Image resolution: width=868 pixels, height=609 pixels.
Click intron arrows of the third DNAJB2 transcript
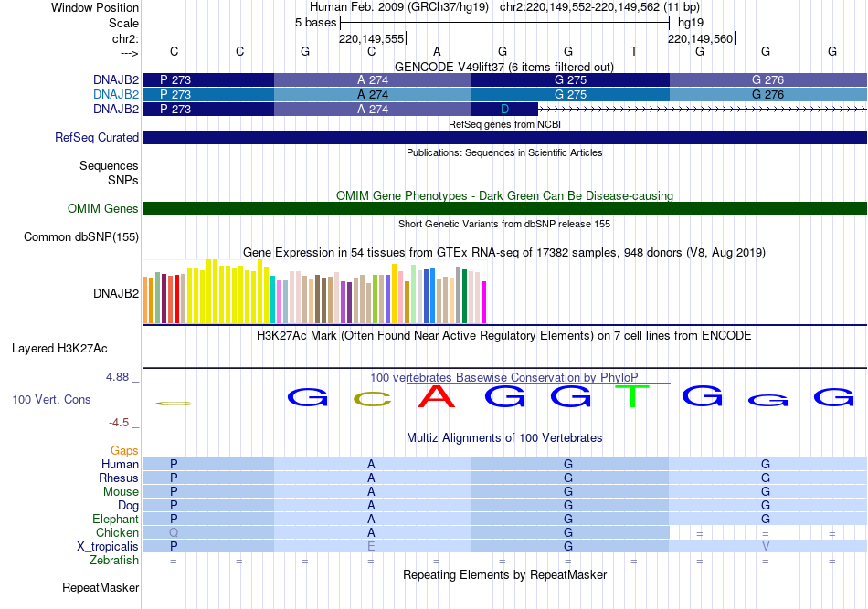702,110
